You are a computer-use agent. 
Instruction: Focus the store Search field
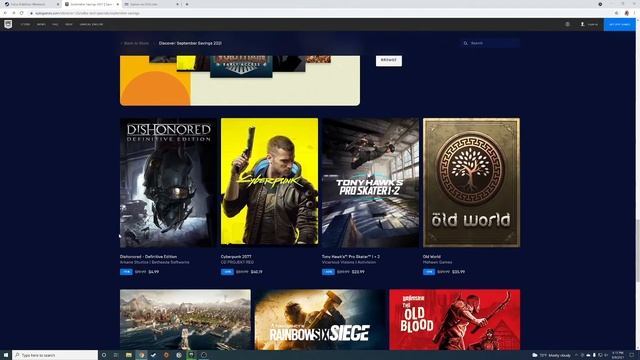[491, 43]
